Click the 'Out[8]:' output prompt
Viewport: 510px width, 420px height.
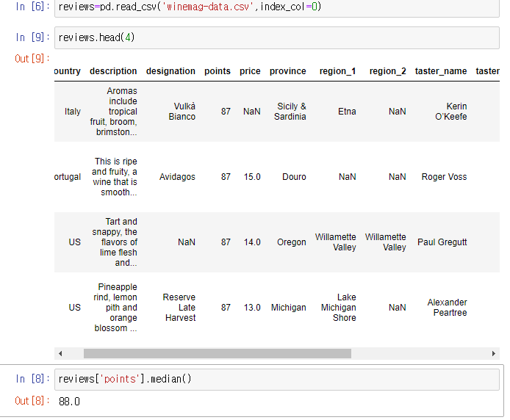pos(32,401)
